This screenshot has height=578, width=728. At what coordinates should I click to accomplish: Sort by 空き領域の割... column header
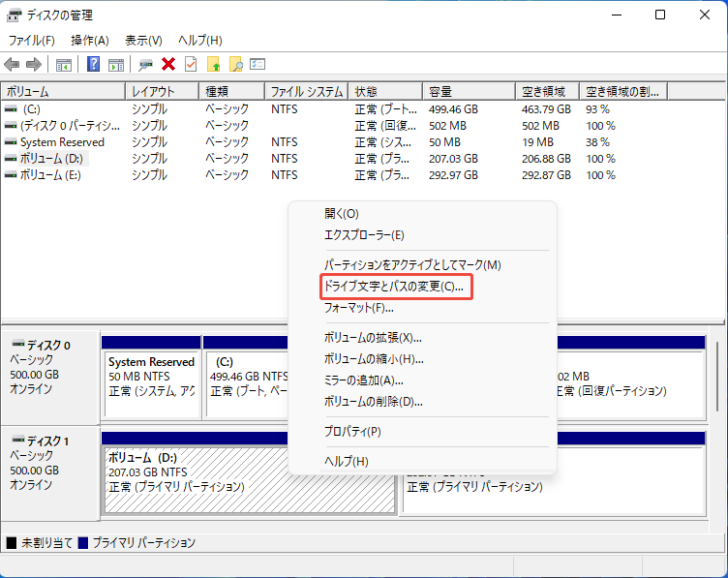(623, 91)
